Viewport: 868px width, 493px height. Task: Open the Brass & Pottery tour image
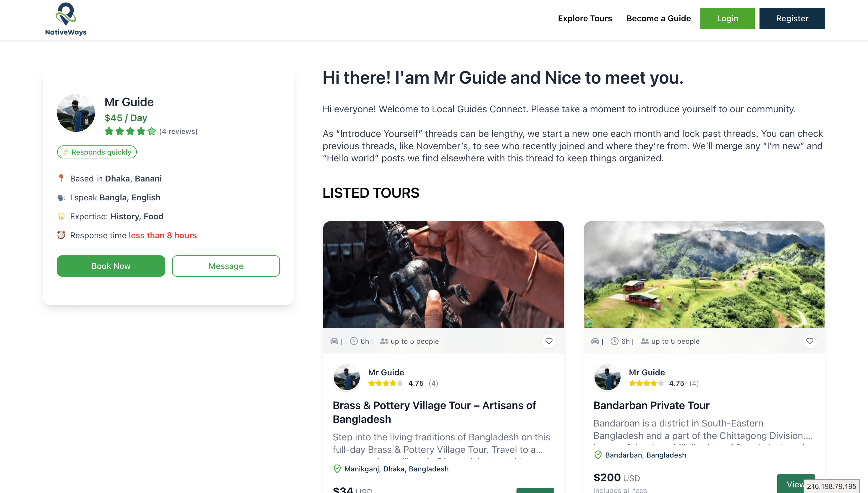[443, 274]
